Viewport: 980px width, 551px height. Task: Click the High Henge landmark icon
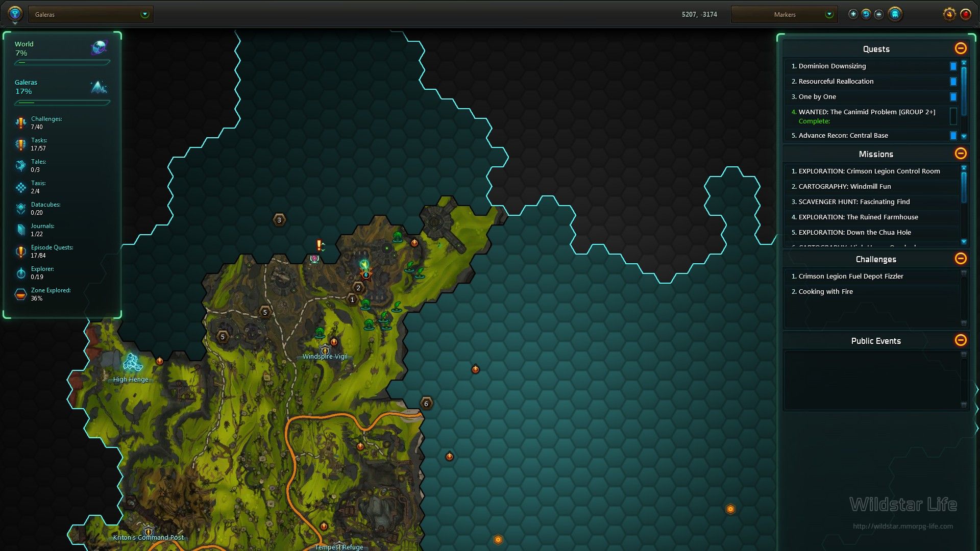pos(132,362)
